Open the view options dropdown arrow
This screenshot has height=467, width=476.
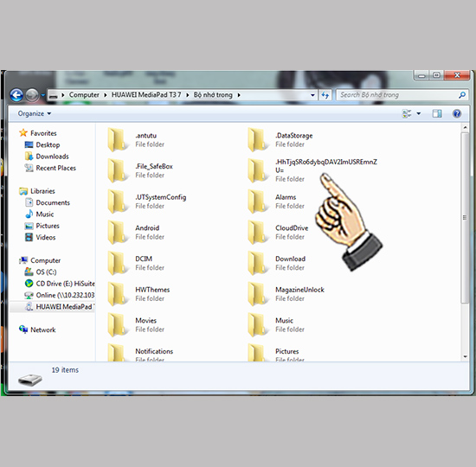[x=419, y=114]
